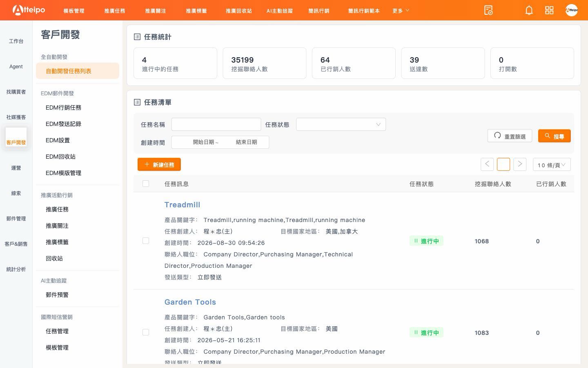Expand the 更多 menu in top navigation
This screenshot has width=588, height=368.
pyautogui.click(x=401, y=11)
